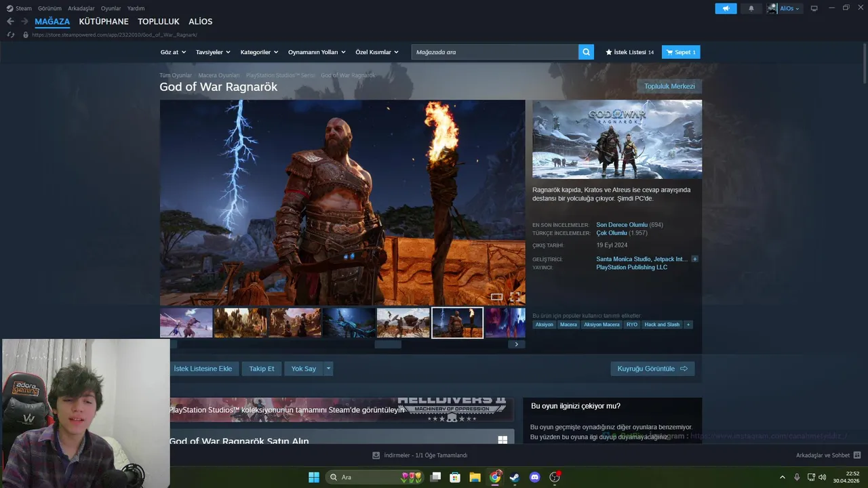Open the Sepet cart button
This screenshot has width=868, height=488.
[681, 52]
